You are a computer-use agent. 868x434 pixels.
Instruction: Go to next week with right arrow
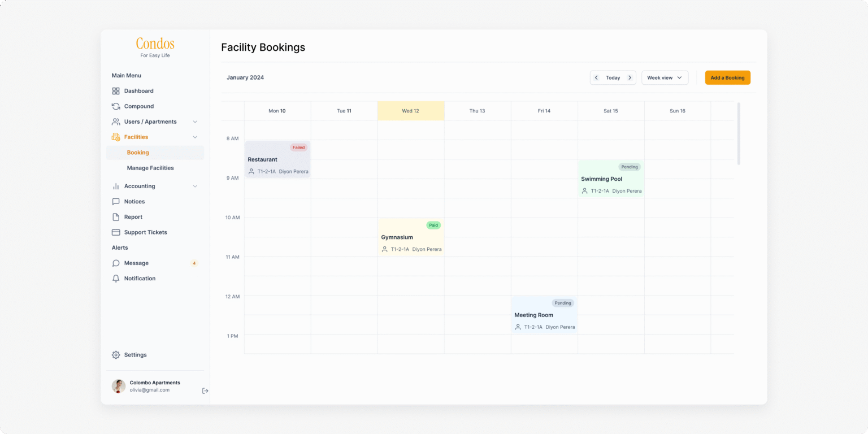coord(630,78)
